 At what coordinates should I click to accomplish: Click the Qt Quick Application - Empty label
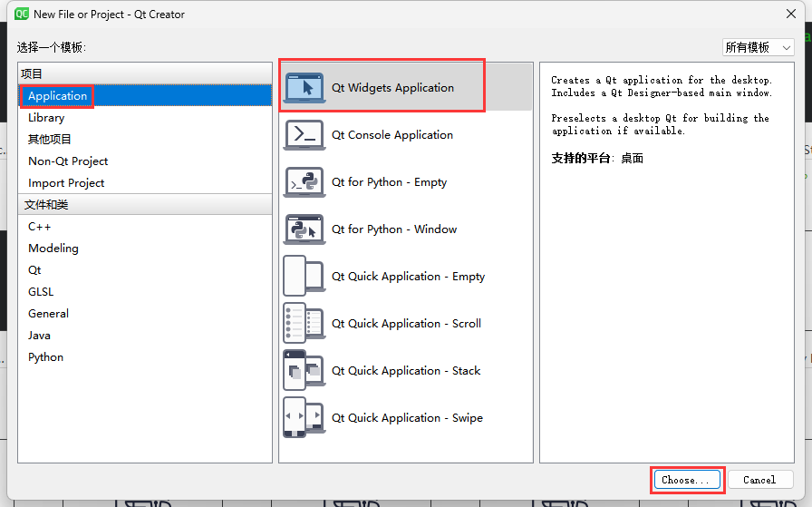click(x=408, y=277)
